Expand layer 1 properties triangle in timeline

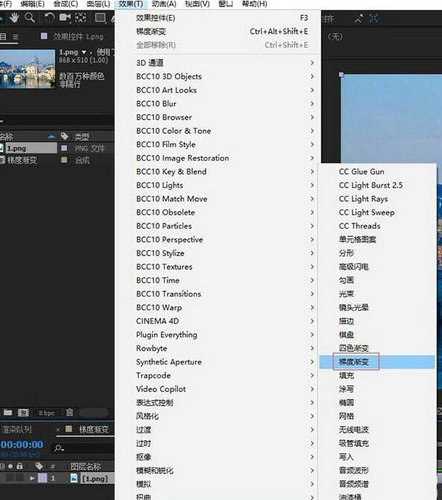click(32, 478)
